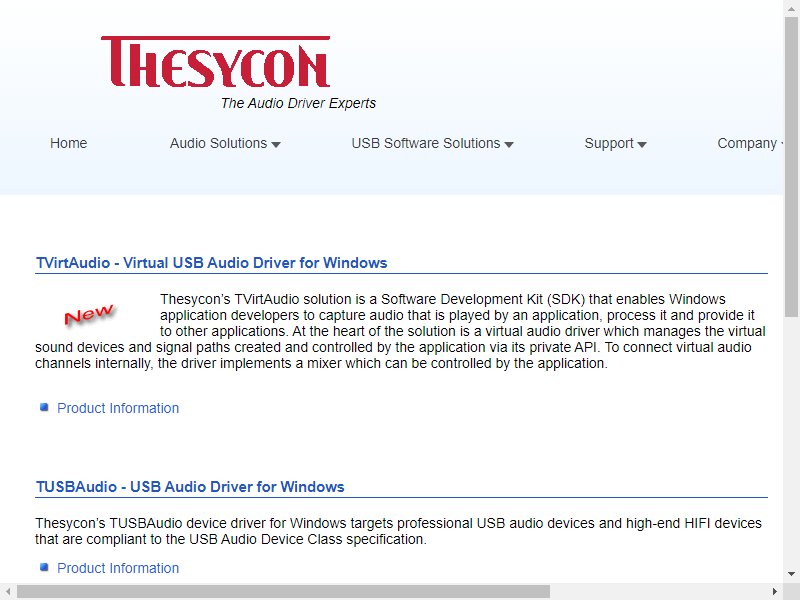The height and width of the screenshot is (600, 800).
Task: Click blue bullet beside TVirtAudio Product Information
Action: coord(44,408)
